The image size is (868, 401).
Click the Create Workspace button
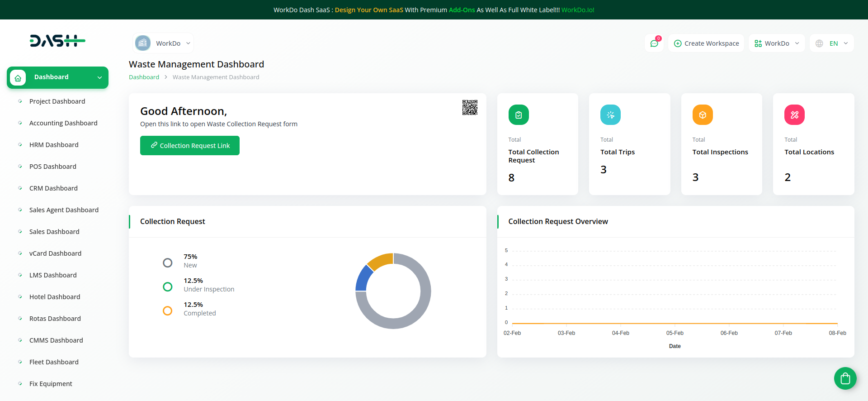pos(706,43)
